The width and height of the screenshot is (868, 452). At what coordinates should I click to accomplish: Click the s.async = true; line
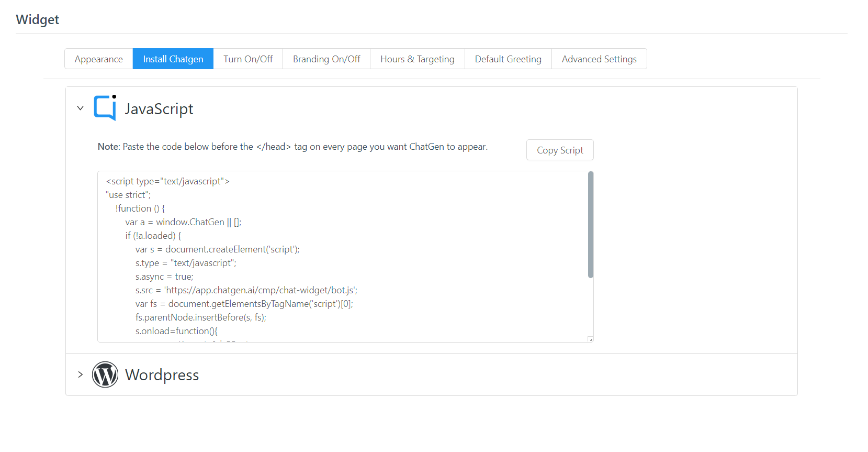[x=164, y=277]
